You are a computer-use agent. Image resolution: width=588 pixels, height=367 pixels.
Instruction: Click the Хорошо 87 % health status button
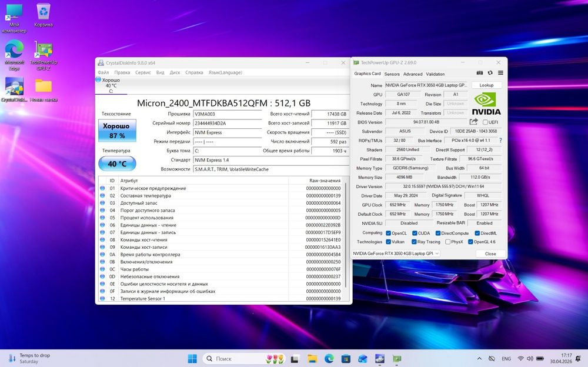coord(117,131)
